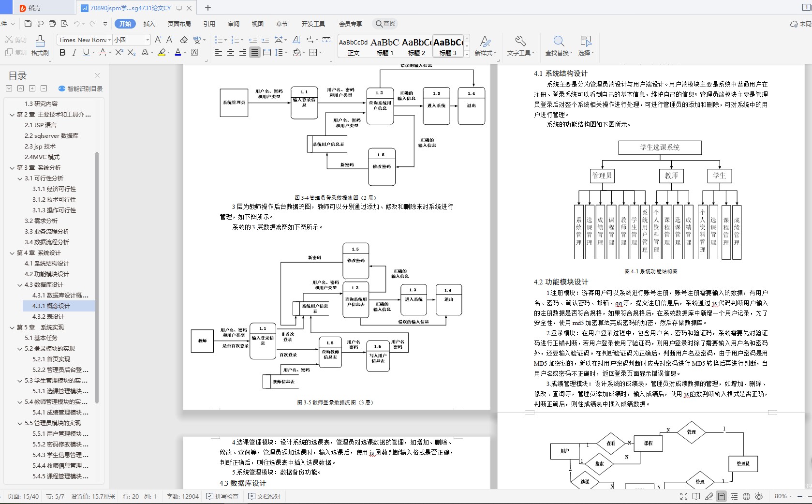Image resolution: width=812 pixels, height=504 pixels.
Task: Click zoom out minus button
Action: point(800,496)
